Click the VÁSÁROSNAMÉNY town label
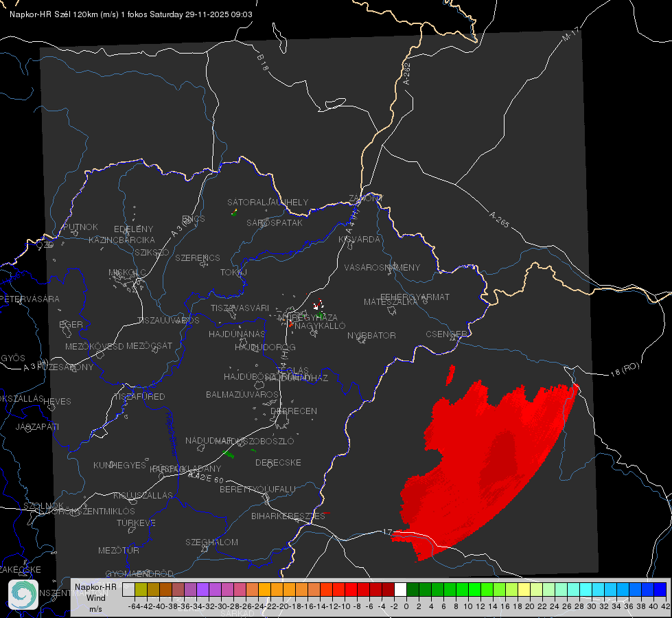Screen dimensions: 672x618 (x=382, y=267)
